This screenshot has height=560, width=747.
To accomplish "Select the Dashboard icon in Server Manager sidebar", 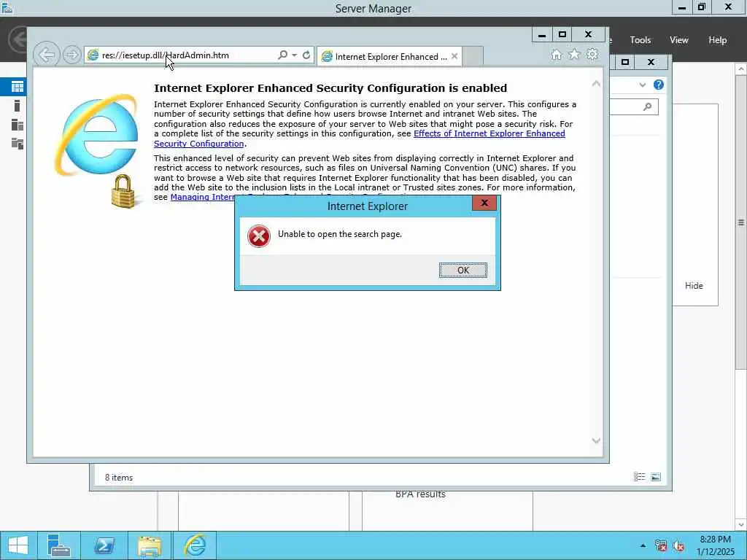I will point(18,87).
